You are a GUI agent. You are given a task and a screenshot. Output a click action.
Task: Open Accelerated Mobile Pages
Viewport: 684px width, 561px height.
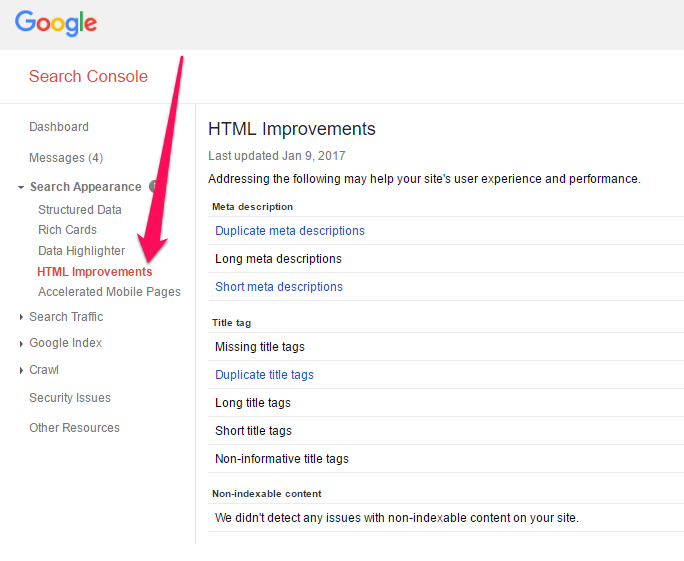tap(109, 292)
